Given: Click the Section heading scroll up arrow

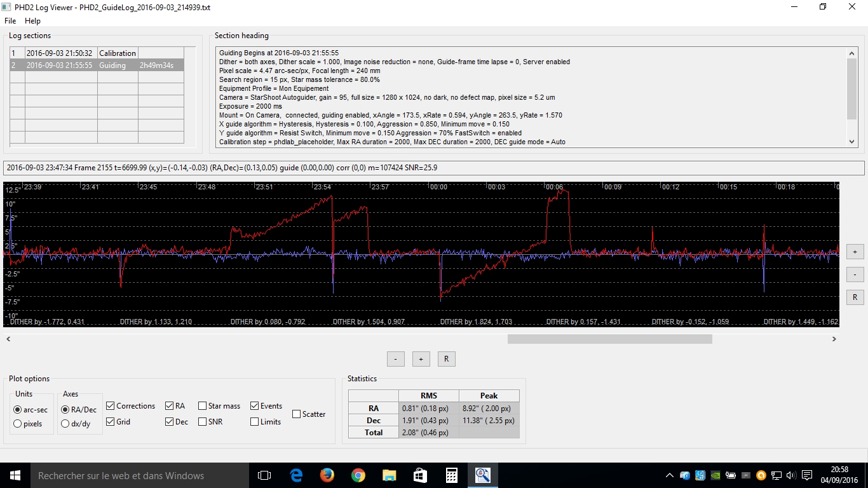Looking at the screenshot, I should tap(852, 53).
